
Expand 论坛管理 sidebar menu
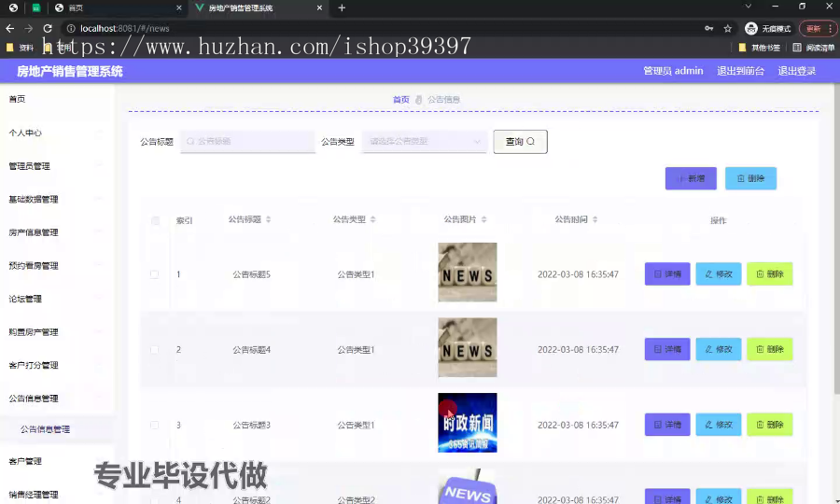click(56, 299)
